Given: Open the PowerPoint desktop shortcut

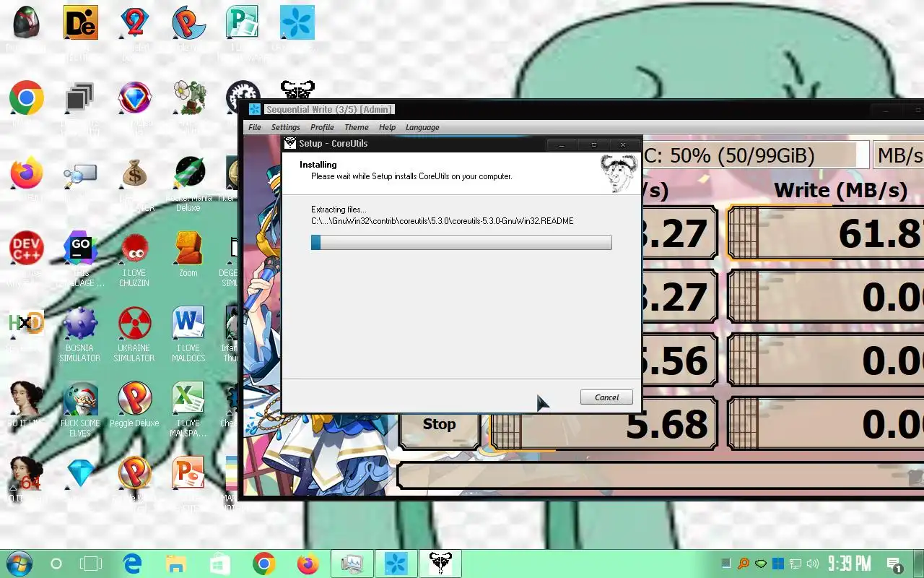Looking at the screenshot, I should click(x=188, y=474).
